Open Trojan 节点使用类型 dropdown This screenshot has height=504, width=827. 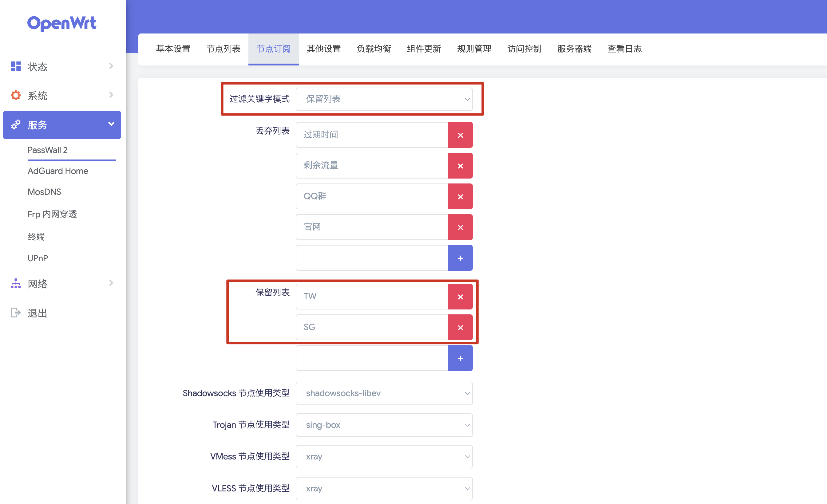coord(384,425)
